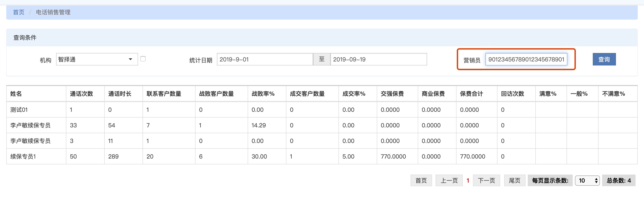Select the 续保专员1 row name cell
The width and height of the screenshot is (644, 224).
pos(23,157)
